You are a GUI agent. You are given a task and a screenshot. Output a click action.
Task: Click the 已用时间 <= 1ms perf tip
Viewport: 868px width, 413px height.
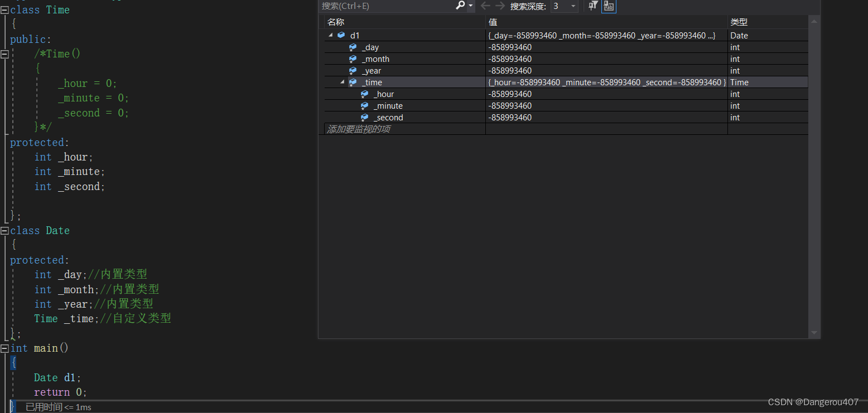tap(59, 407)
